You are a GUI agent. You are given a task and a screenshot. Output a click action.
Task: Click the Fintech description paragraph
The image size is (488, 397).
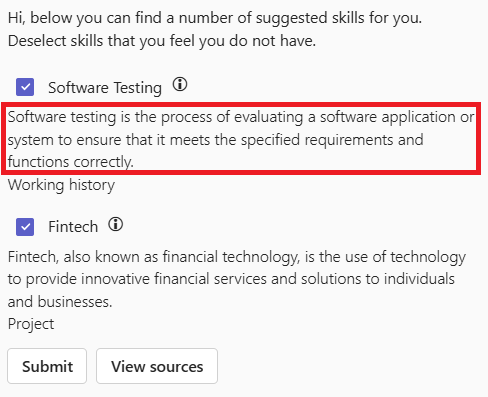pyautogui.click(x=237, y=279)
